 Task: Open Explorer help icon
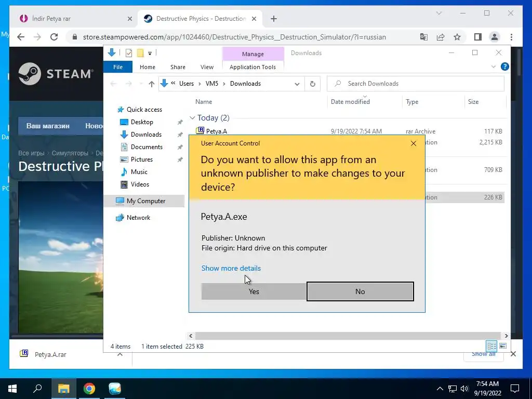coord(504,66)
